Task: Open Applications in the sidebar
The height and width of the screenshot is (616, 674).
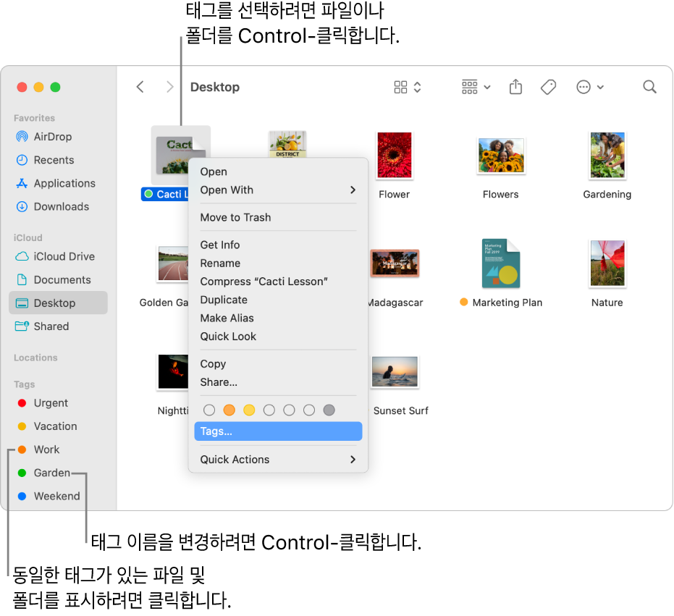Action: [58, 183]
